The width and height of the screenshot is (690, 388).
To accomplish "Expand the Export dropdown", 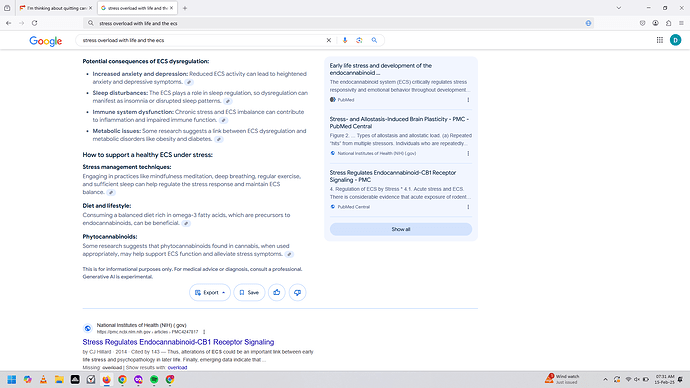I will [210, 293].
